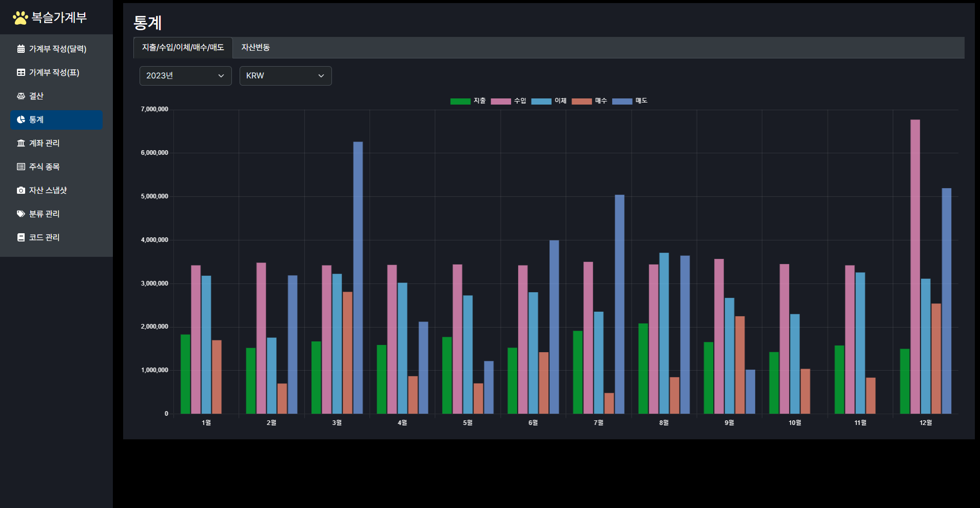Open 가계부 작성(표) menu

(x=56, y=72)
